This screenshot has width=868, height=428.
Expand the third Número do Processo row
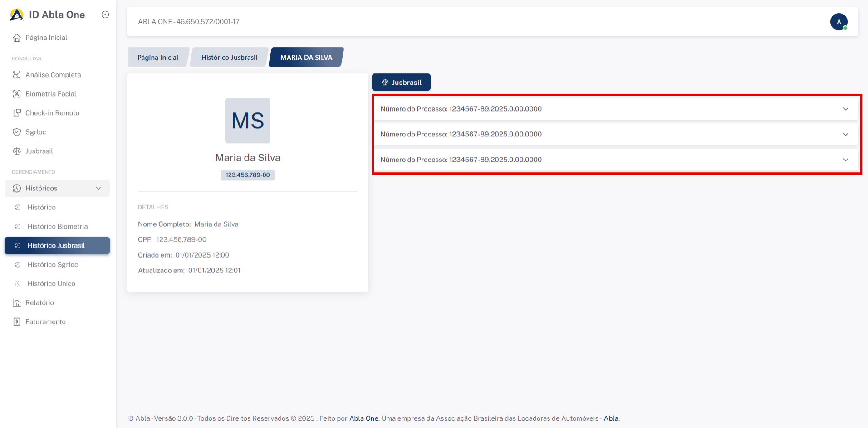coord(845,160)
